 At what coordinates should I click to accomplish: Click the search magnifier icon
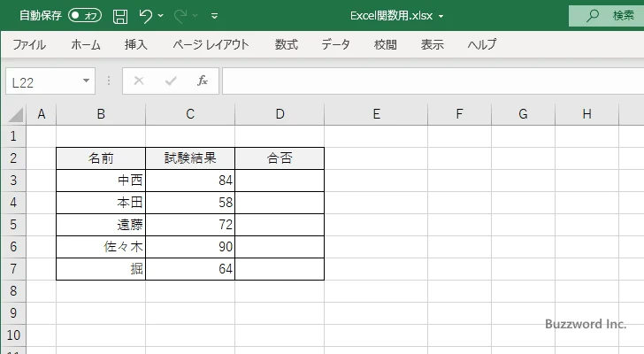click(593, 16)
